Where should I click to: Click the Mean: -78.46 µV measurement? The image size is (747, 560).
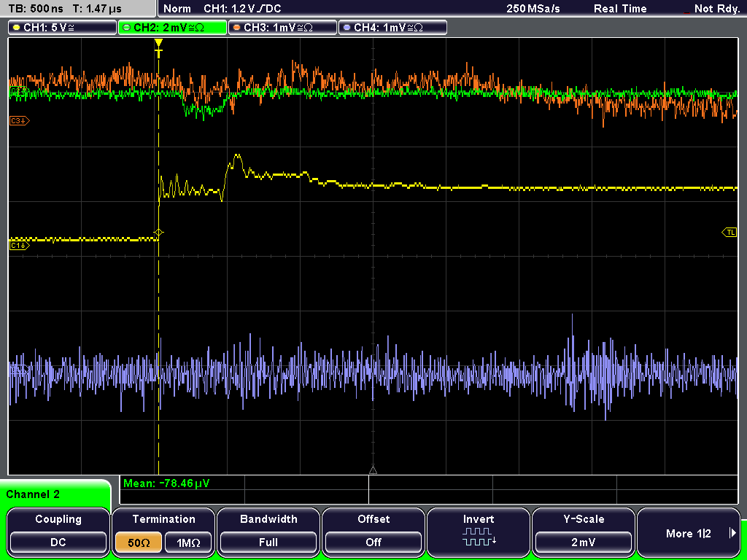(x=166, y=483)
